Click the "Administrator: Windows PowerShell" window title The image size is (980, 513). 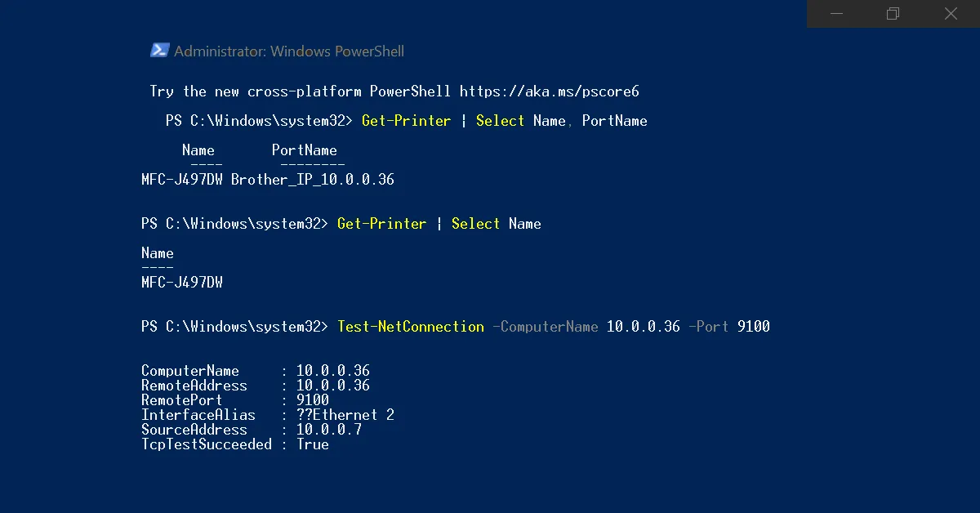tap(289, 51)
